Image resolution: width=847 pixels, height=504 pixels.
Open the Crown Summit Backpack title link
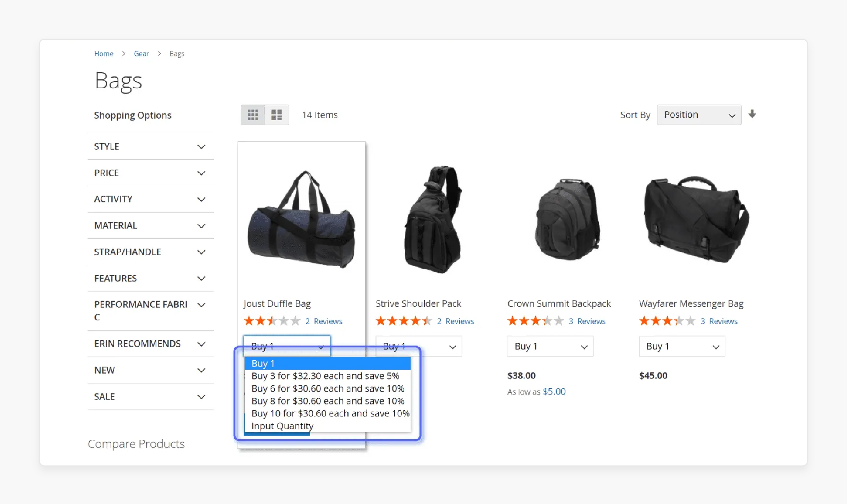click(x=559, y=304)
